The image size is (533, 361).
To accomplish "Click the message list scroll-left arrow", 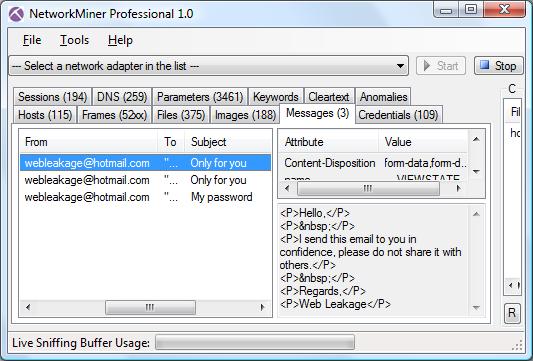I will coord(28,307).
